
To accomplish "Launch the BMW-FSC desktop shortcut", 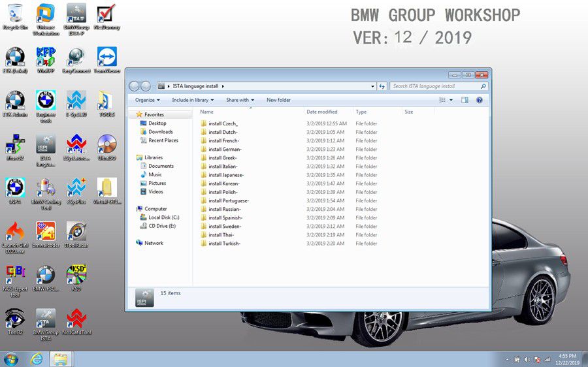I will pos(46,278).
